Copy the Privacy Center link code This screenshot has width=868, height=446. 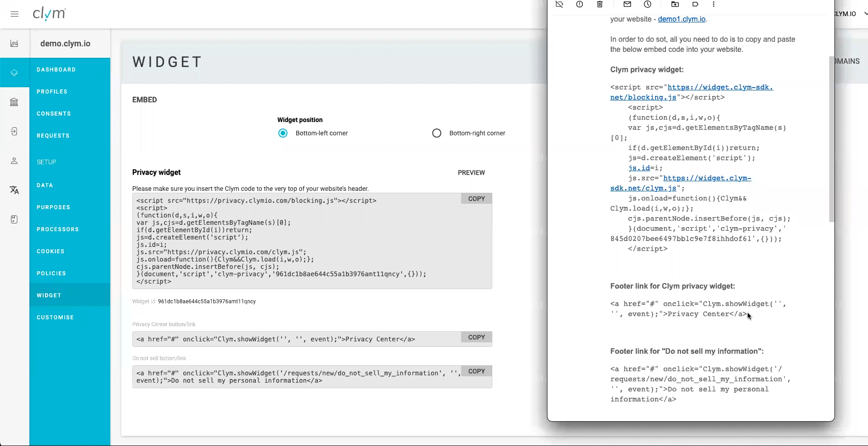[476, 337]
